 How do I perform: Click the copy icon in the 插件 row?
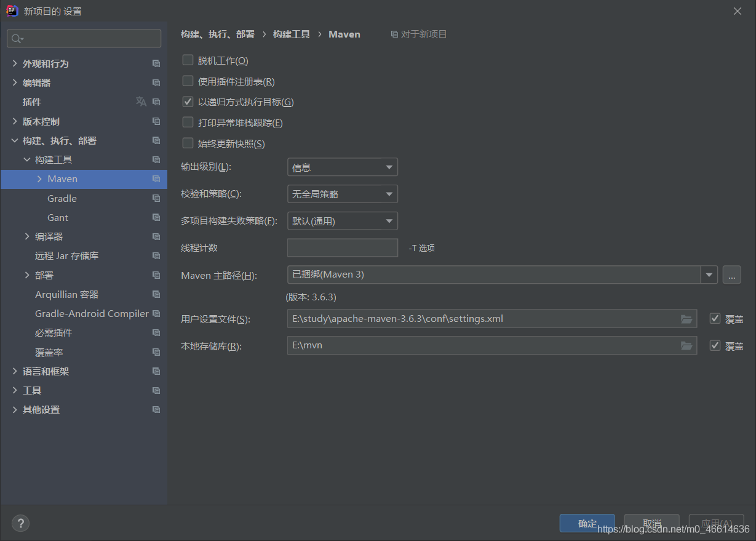(x=156, y=102)
